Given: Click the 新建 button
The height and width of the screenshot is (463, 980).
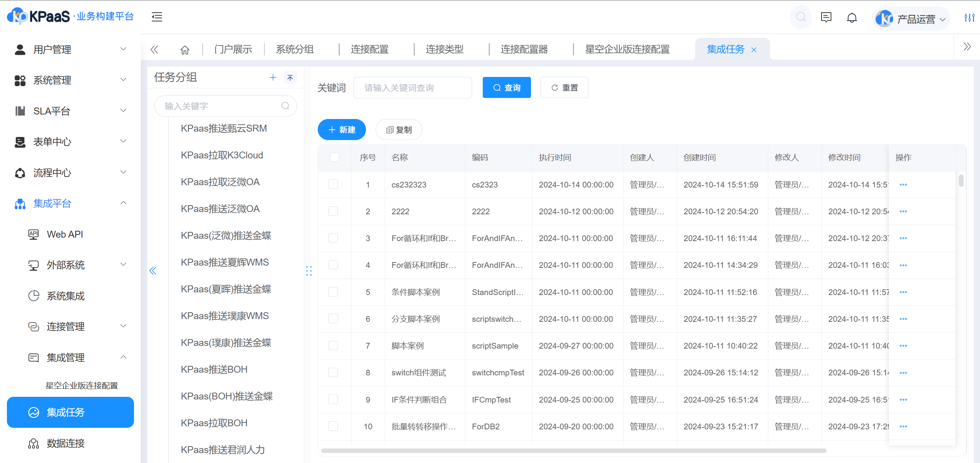Looking at the screenshot, I should pyautogui.click(x=342, y=130).
